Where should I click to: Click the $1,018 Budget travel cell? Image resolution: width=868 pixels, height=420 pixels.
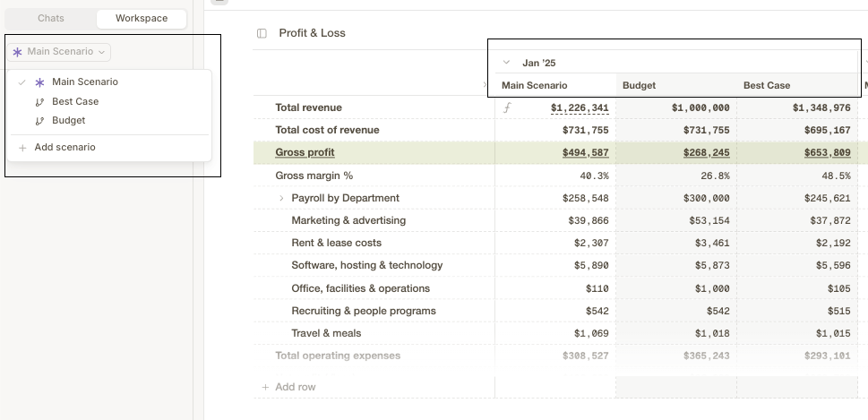click(712, 334)
